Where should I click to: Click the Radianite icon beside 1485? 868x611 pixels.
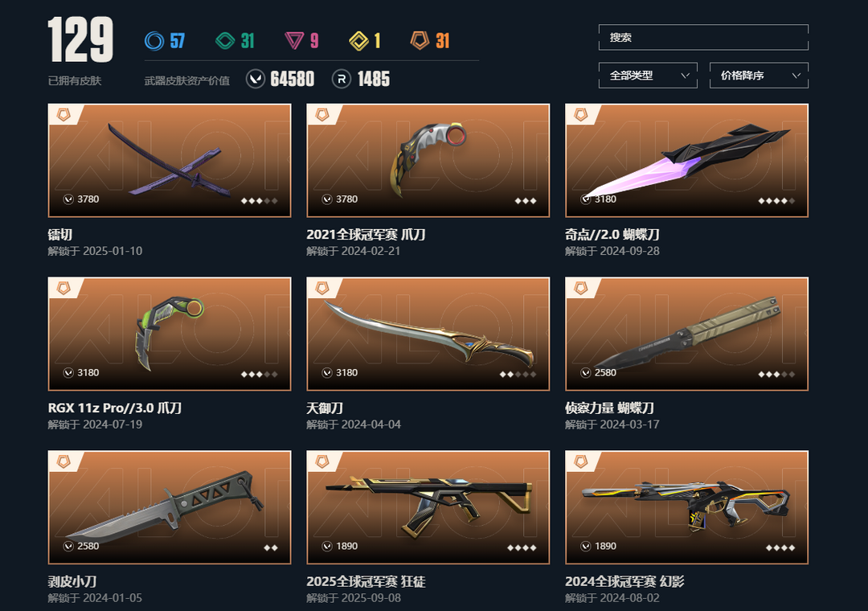(342, 80)
